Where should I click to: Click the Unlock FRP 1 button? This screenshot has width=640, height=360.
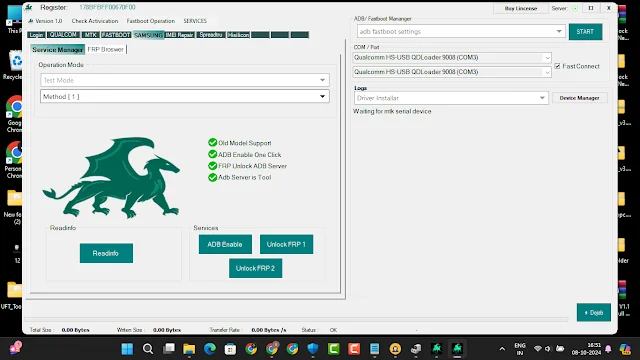coord(286,244)
